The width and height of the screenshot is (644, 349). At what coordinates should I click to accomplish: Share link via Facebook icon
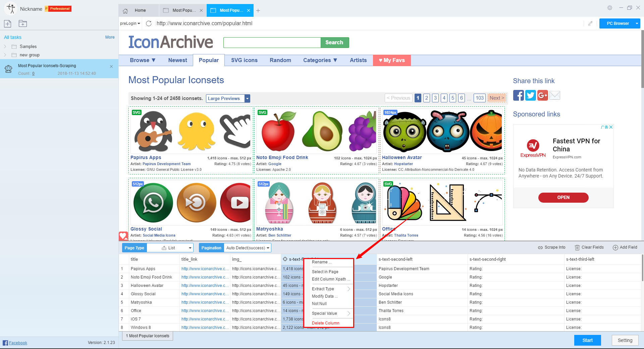pyautogui.click(x=518, y=95)
